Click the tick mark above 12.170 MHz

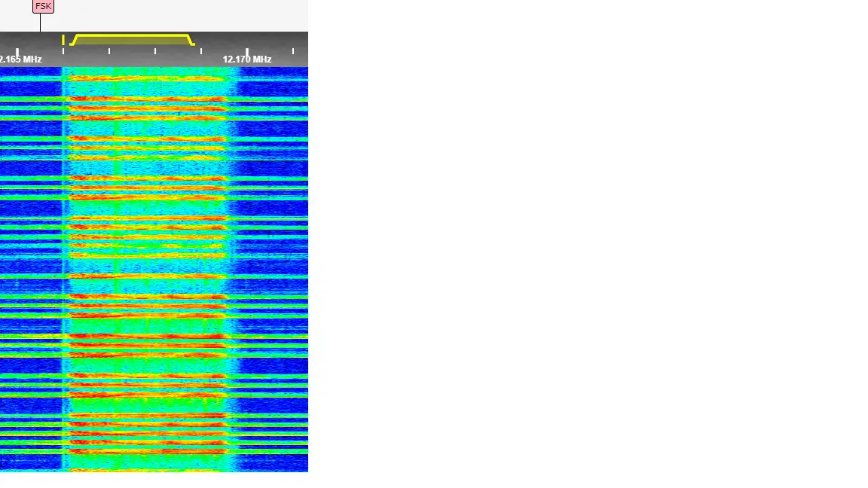pyautogui.click(x=247, y=50)
